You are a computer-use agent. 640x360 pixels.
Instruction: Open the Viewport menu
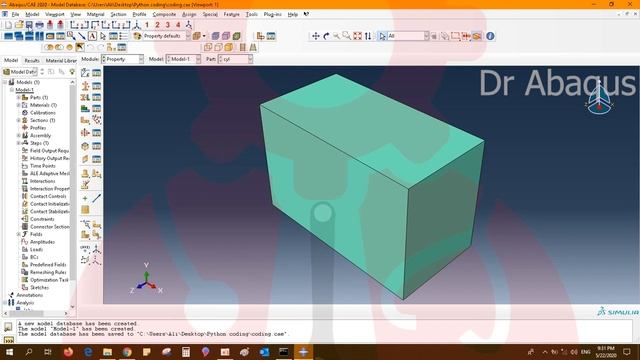55,14
